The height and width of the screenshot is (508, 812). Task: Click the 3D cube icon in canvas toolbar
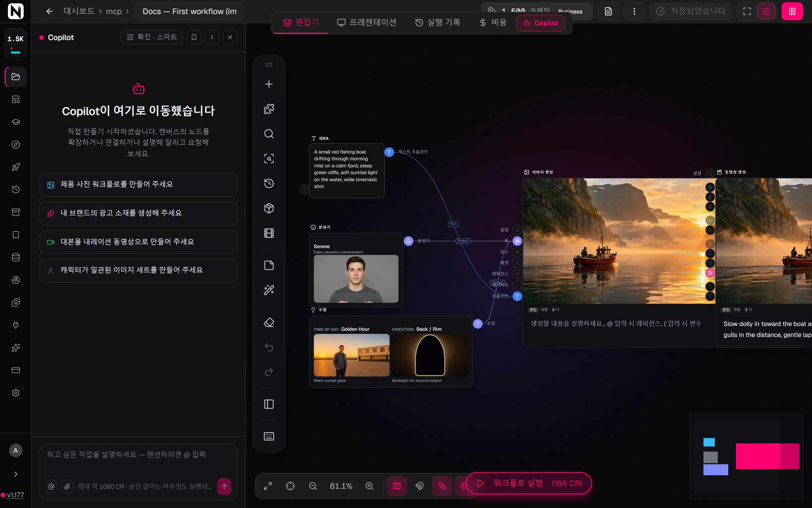pyautogui.click(x=269, y=208)
